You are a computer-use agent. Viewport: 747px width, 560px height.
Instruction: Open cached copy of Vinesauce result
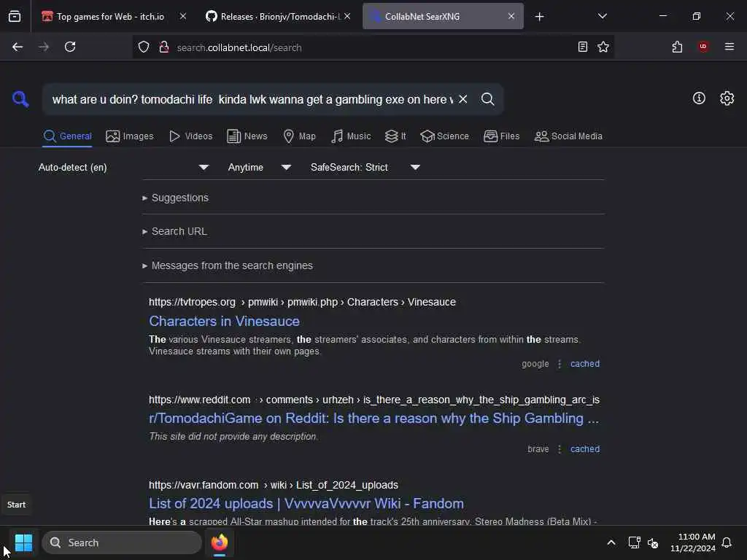(x=585, y=364)
